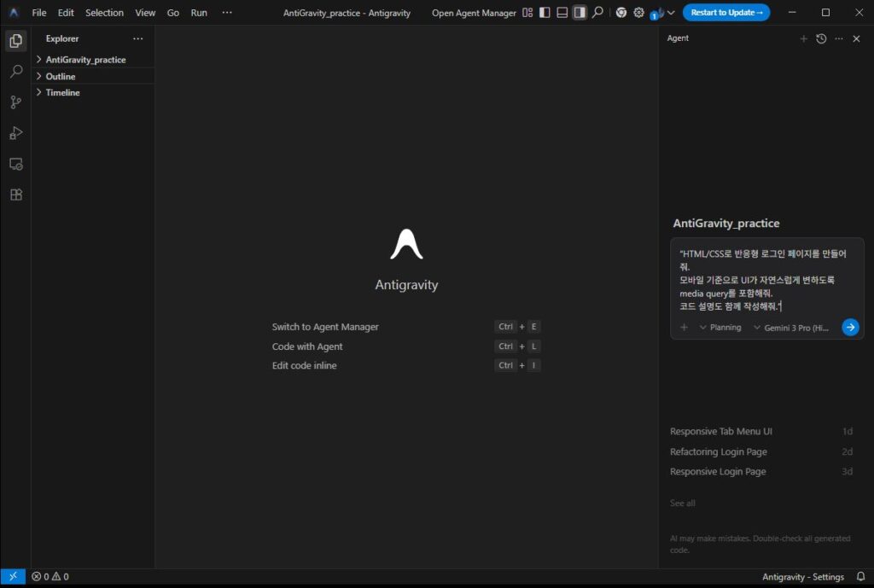Expand the Timeline section

click(62, 92)
